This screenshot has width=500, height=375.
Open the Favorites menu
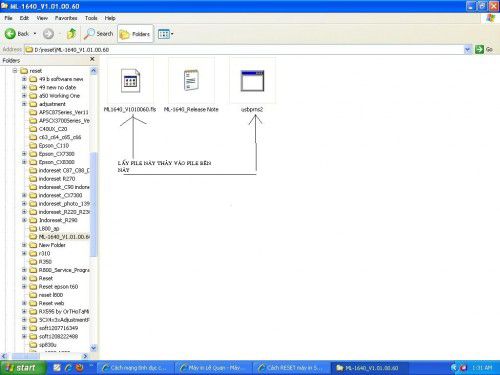66,18
